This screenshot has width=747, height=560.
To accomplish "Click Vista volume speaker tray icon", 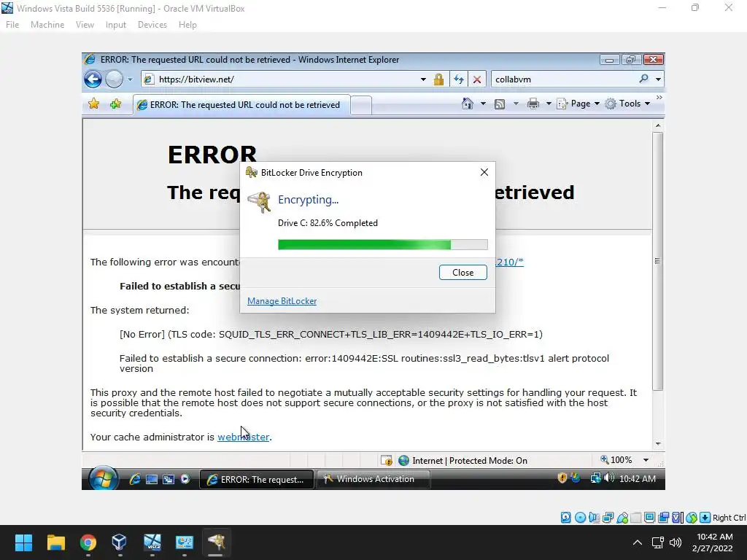I will (x=609, y=478).
